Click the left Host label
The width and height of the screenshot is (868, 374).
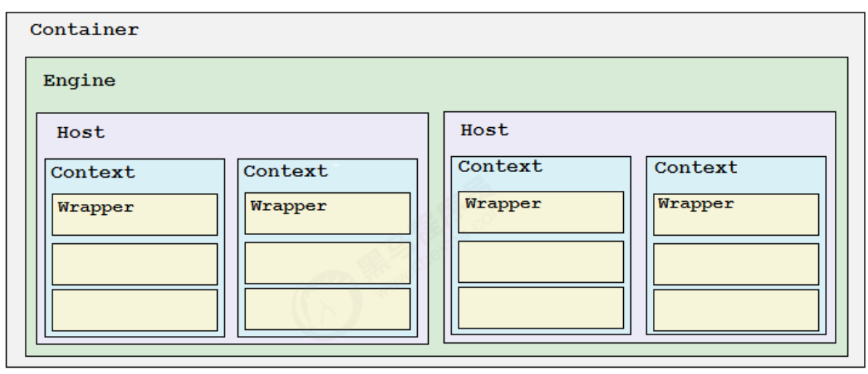[x=81, y=132]
